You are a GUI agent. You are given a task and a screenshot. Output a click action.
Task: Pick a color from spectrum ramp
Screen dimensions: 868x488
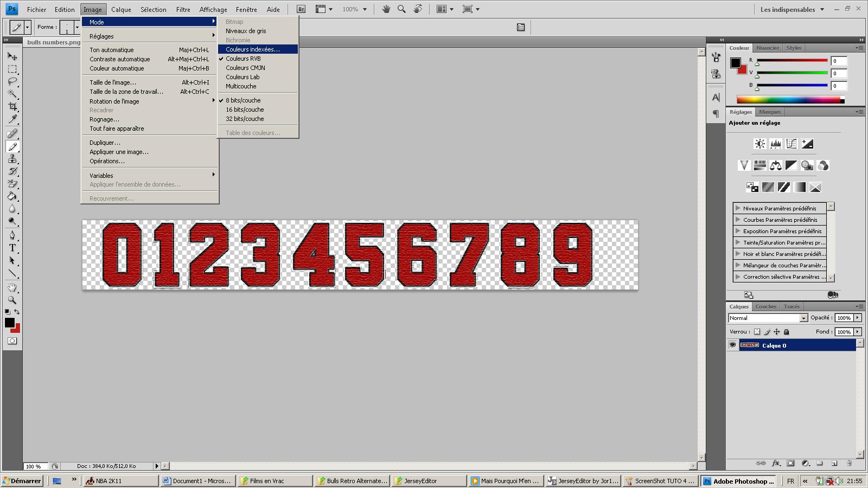point(789,100)
